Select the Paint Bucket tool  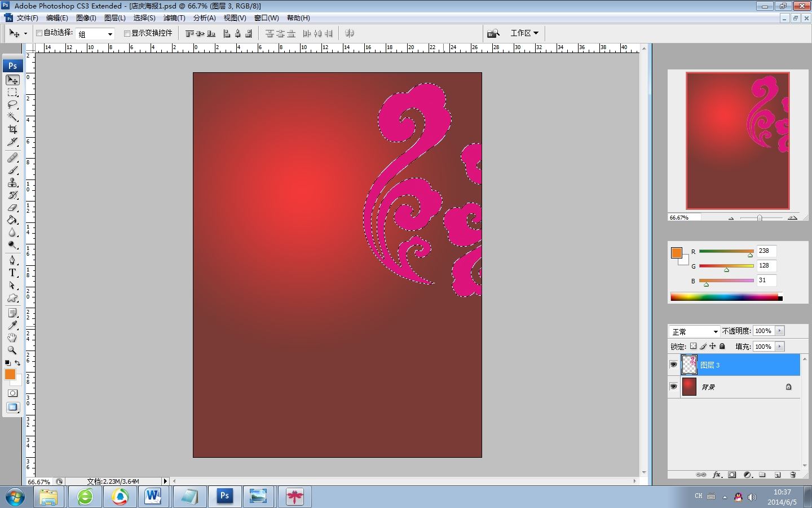click(x=12, y=220)
